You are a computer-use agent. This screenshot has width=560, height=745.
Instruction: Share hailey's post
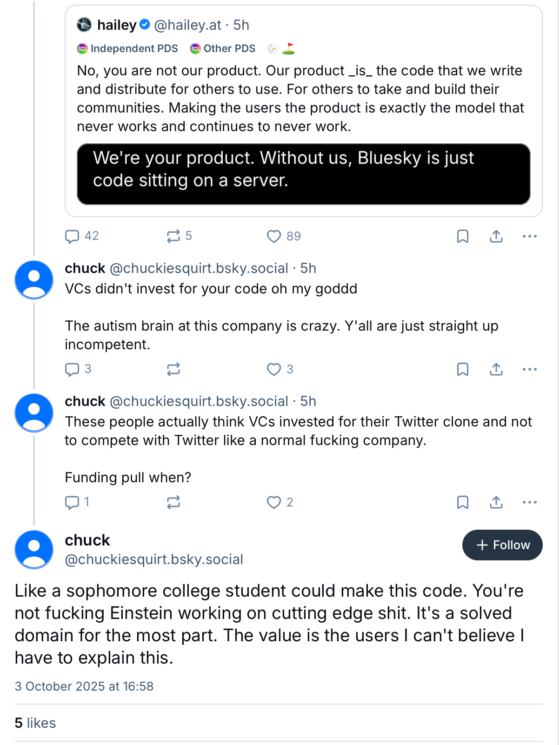pos(496,236)
